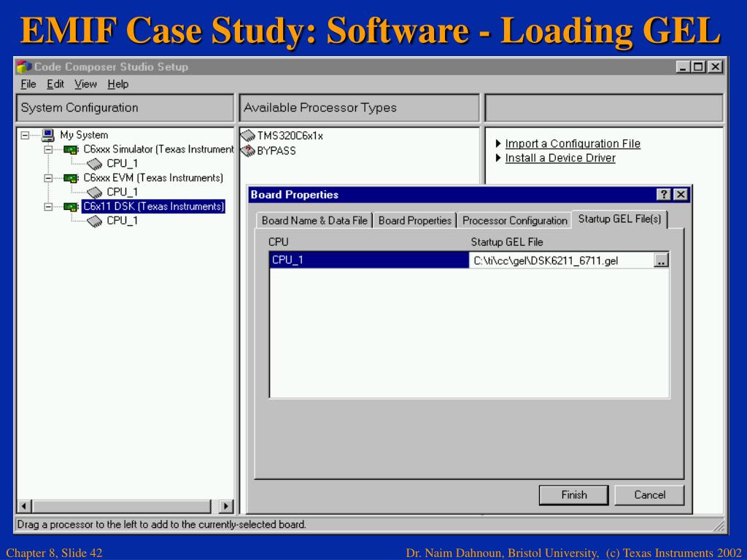Screen dimensions: 747x560
Task: Click the TMS320C6x1x processor icon
Action: pos(248,136)
